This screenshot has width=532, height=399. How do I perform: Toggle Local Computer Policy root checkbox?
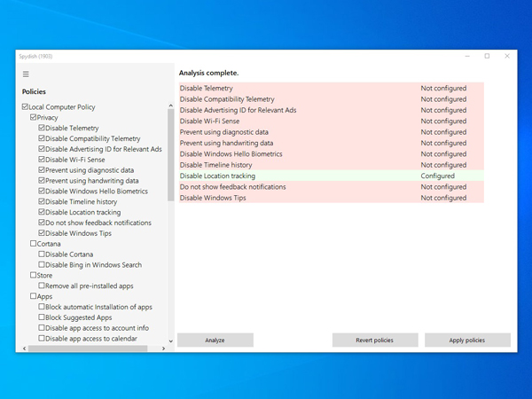point(26,107)
